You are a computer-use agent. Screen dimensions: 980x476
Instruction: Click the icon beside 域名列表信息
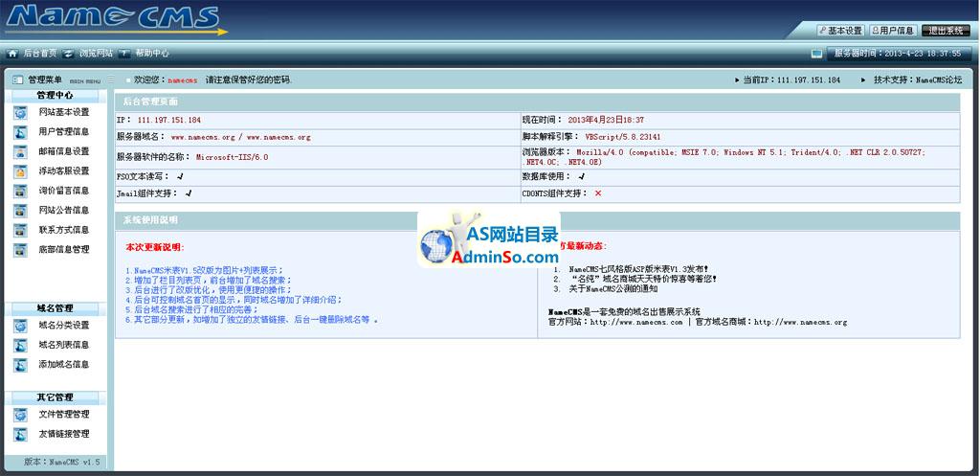click(x=21, y=346)
